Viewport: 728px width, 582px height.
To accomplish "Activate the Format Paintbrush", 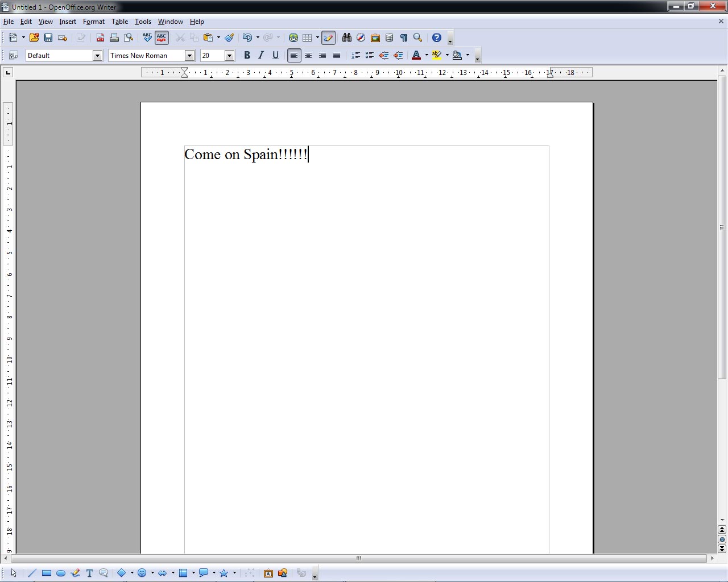I will 229,38.
